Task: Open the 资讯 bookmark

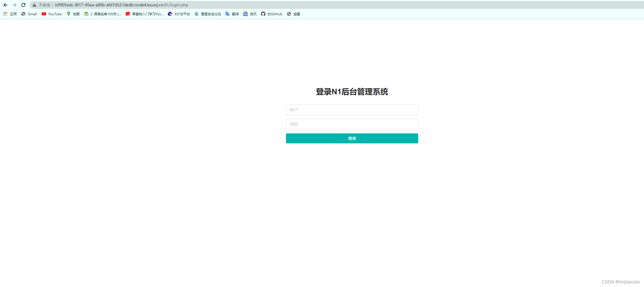Action: tap(250, 14)
